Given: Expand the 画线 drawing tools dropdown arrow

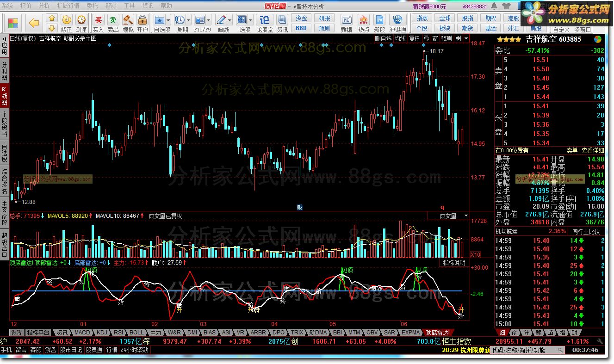Looking at the screenshot, I should pos(230,20).
